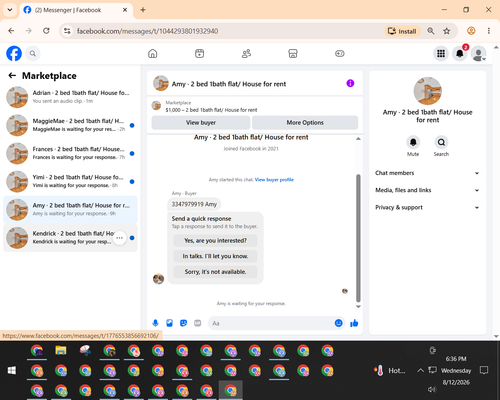500x400 pixels.
Task: Click chat scroll up arrow
Action: (358, 138)
